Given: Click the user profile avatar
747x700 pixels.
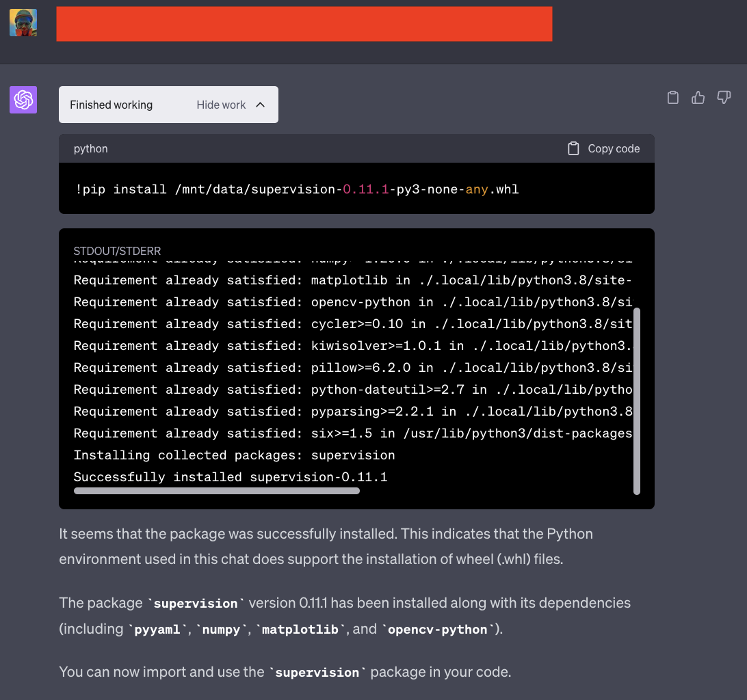Looking at the screenshot, I should (23, 23).
